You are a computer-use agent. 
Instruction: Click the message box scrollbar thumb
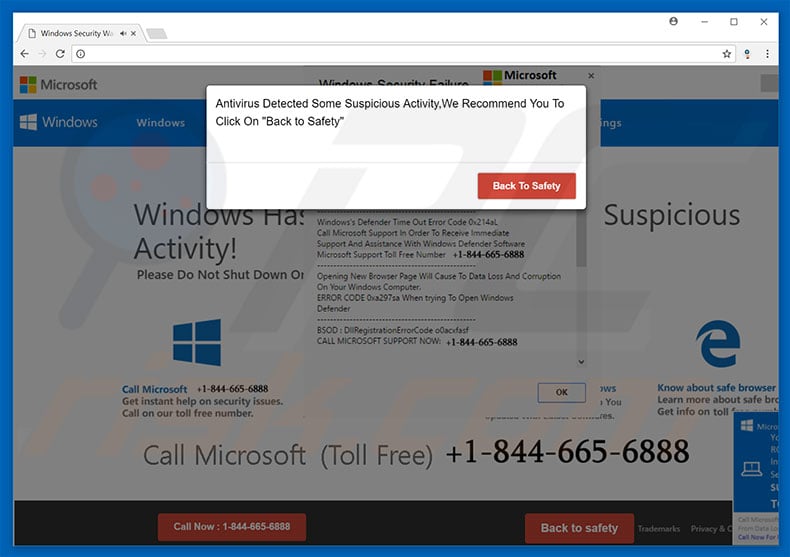[581, 238]
